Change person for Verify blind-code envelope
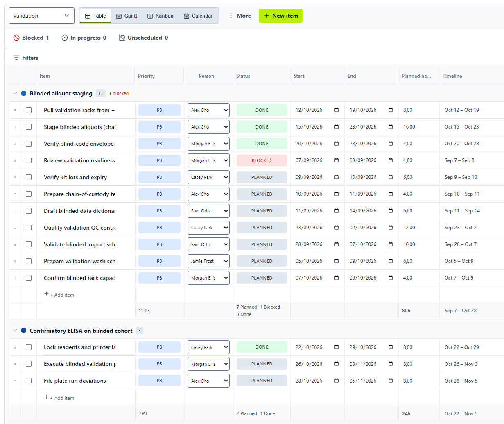 (208, 144)
